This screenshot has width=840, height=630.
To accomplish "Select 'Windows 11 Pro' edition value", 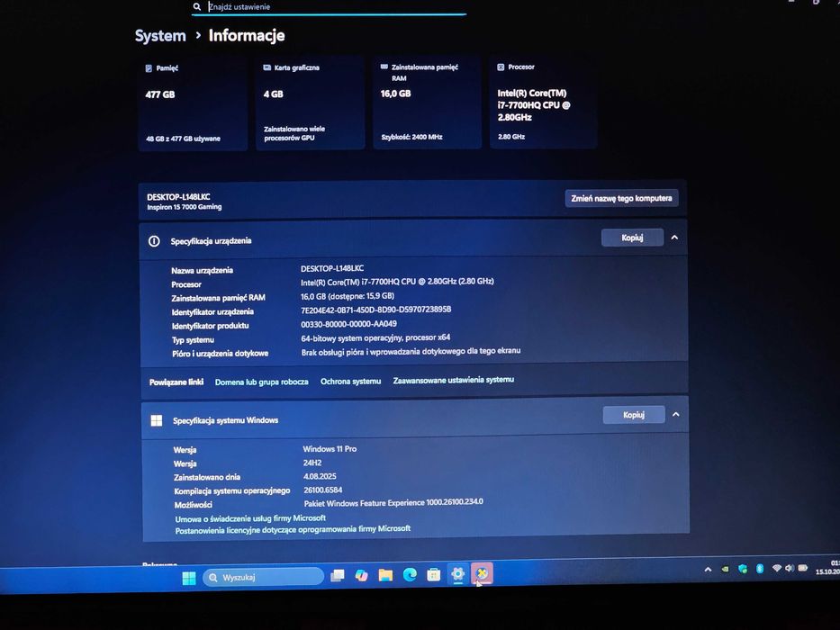I will point(330,449).
